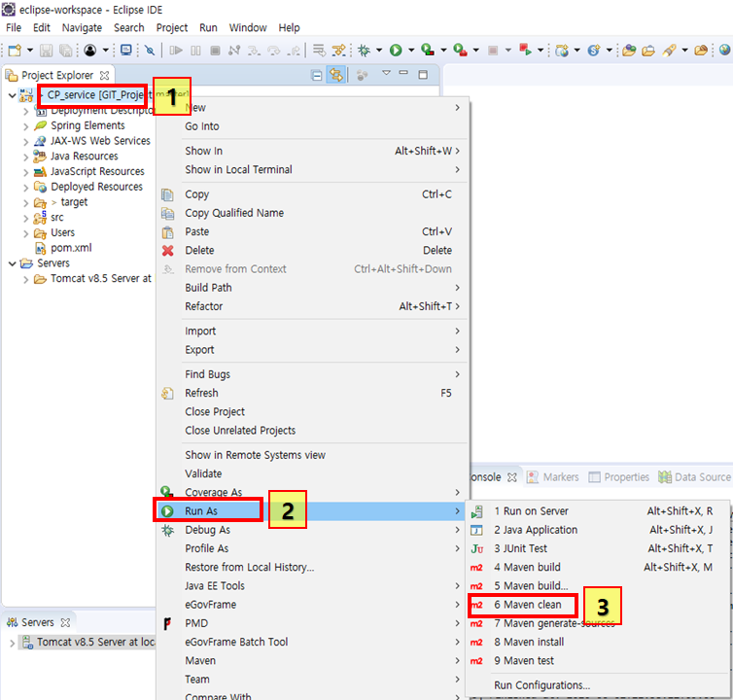
Task: Expand the Spring Elements tree node
Action: (x=25, y=126)
